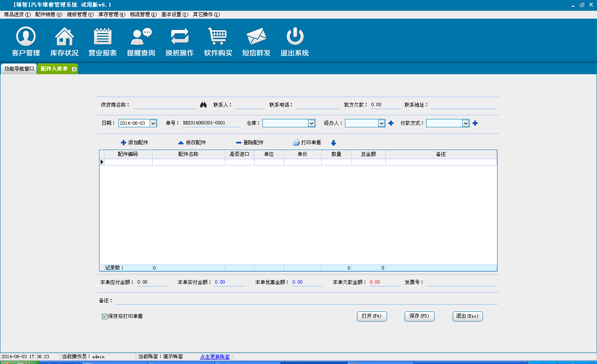The height and width of the screenshot is (364, 597).
Task: Switch to the 功能导航窗口 tab
Action: click(x=19, y=69)
